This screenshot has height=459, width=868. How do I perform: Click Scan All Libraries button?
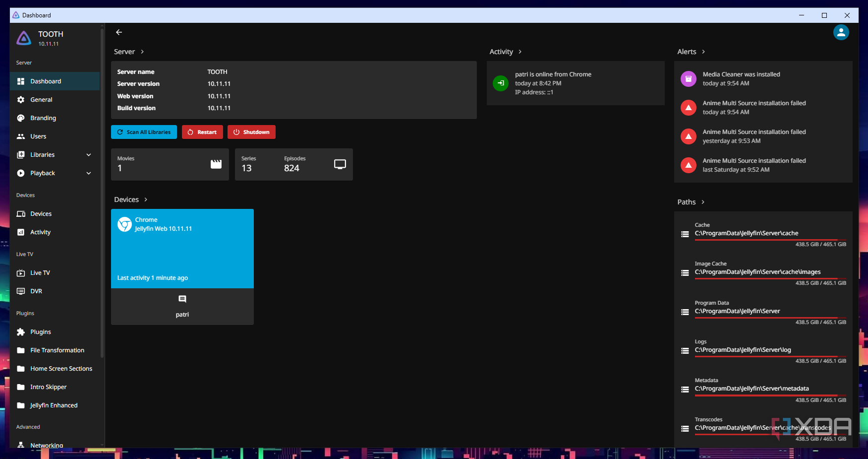(144, 132)
